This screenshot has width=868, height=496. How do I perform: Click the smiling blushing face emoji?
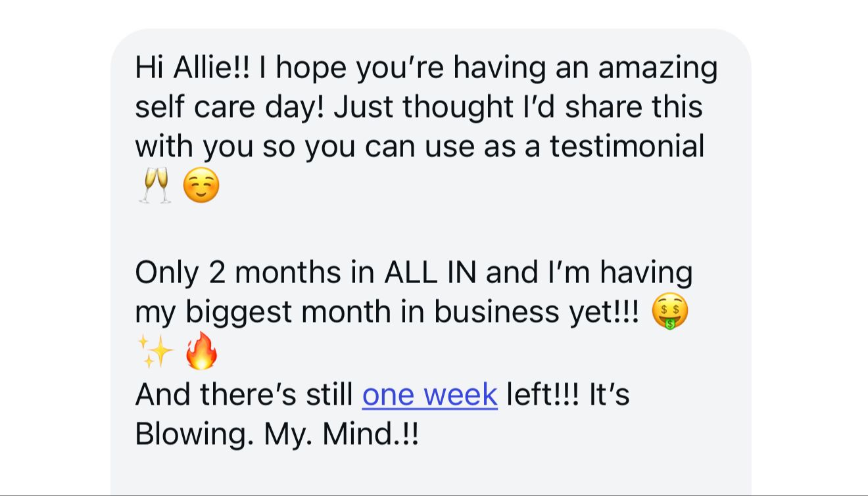(201, 186)
